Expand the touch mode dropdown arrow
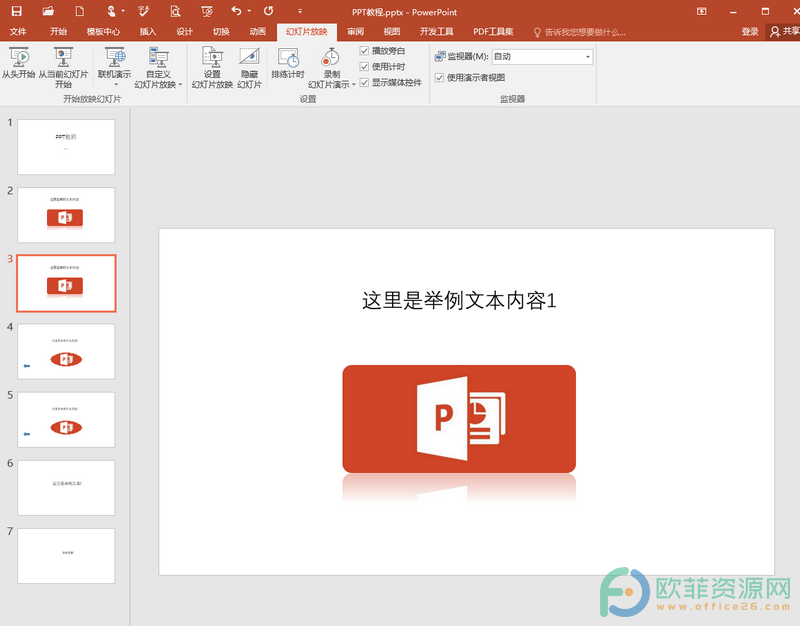The image size is (800, 626). [123, 11]
